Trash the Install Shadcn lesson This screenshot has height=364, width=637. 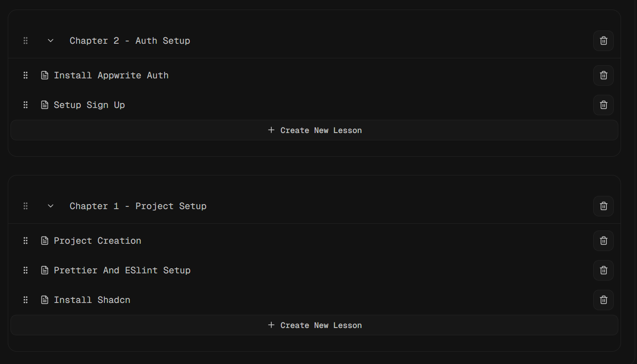pos(603,300)
